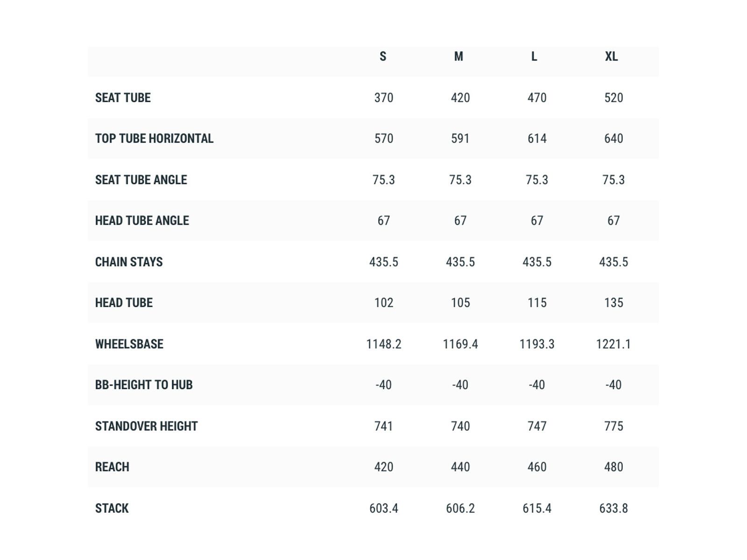The width and height of the screenshot is (747, 560).
Task: Select the SEAT TUBE row label
Action: point(123,98)
